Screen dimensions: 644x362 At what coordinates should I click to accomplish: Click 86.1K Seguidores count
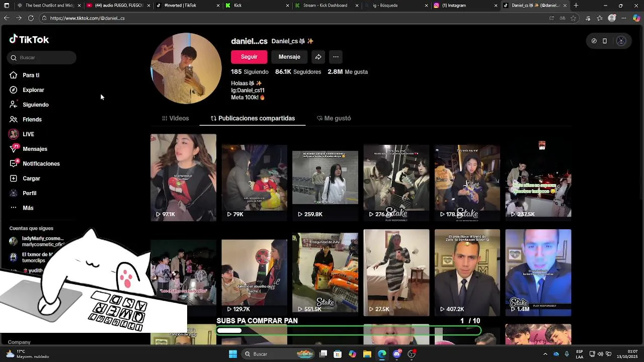click(298, 72)
